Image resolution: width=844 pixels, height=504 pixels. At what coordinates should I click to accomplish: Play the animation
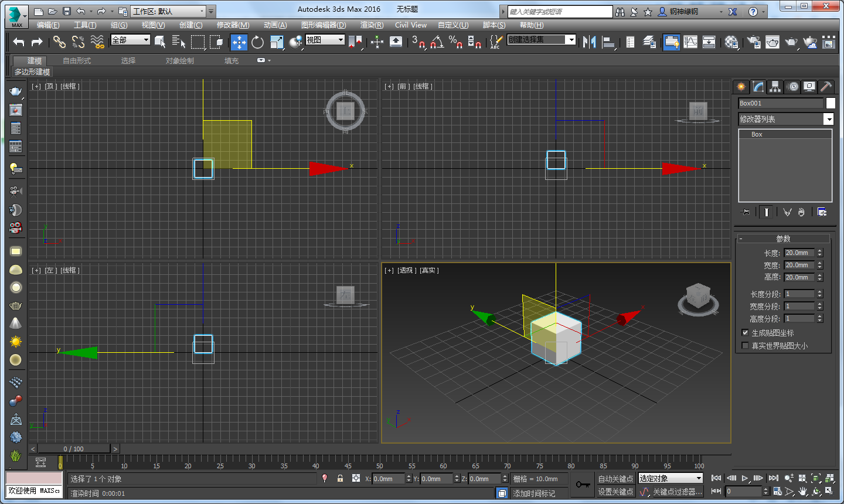(745, 478)
